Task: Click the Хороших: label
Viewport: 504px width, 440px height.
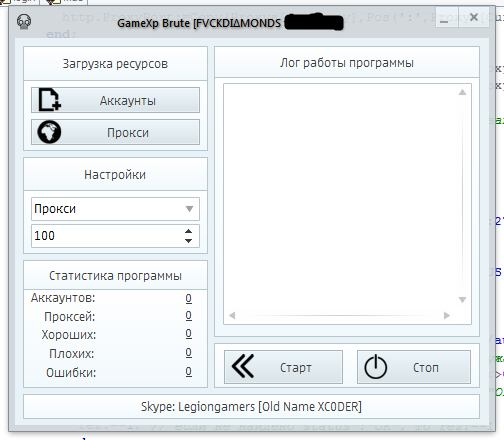Action: click(69, 334)
